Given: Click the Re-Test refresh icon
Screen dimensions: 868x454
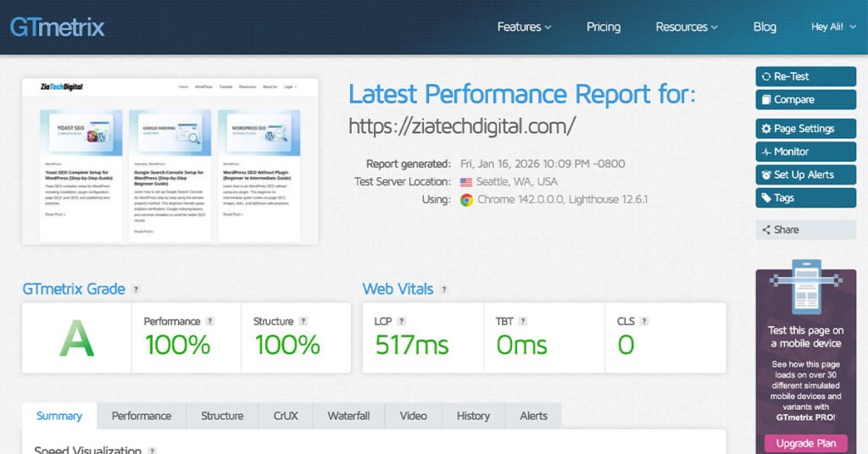Looking at the screenshot, I should click(x=766, y=77).
